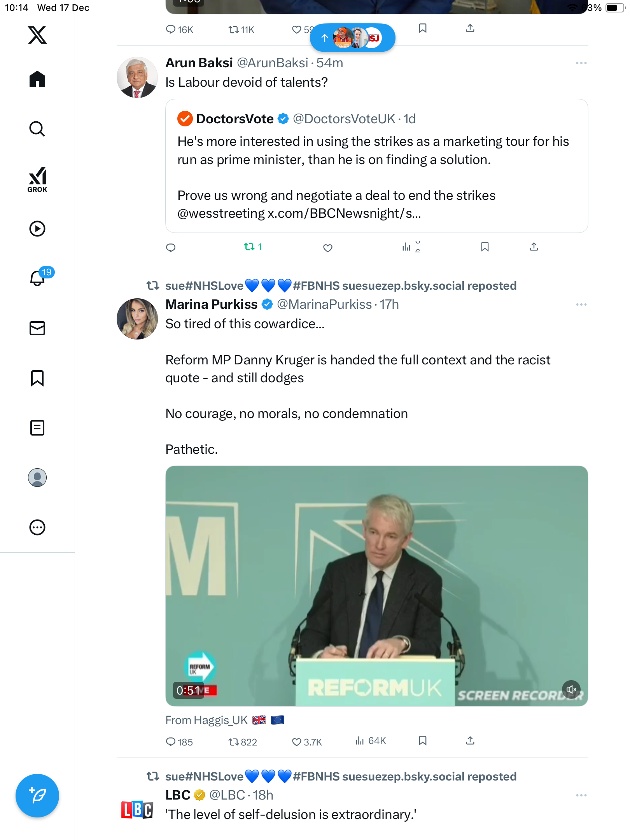Go to Home timeline
This screenshot has height=840, width=630.
37,79
